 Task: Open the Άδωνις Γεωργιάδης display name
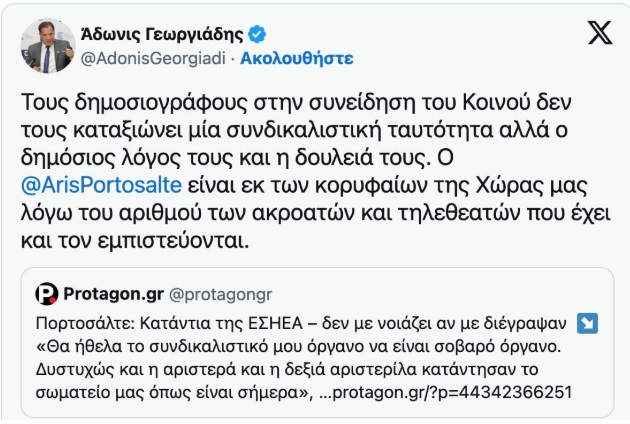point(162,35)
